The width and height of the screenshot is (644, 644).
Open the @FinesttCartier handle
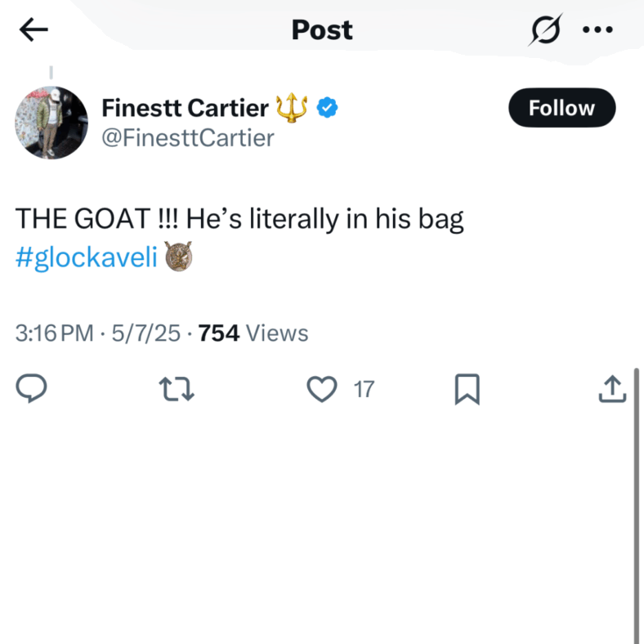pos(188,138)
